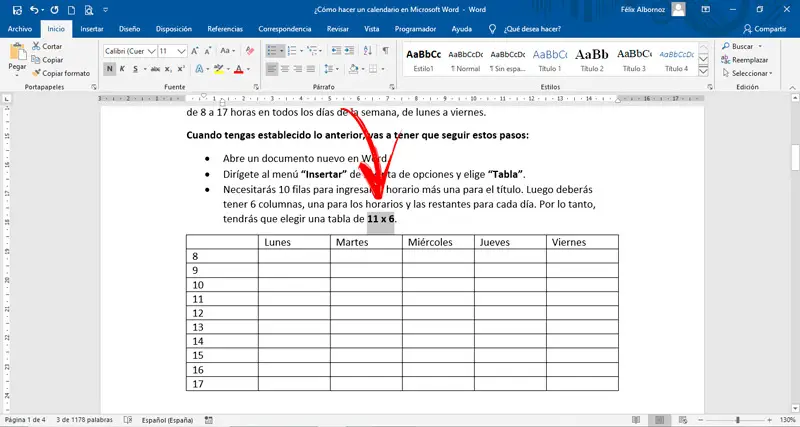Screen dimensions: 800x427
Task: Switch to the Referencias tab
Action: [225, 29]
